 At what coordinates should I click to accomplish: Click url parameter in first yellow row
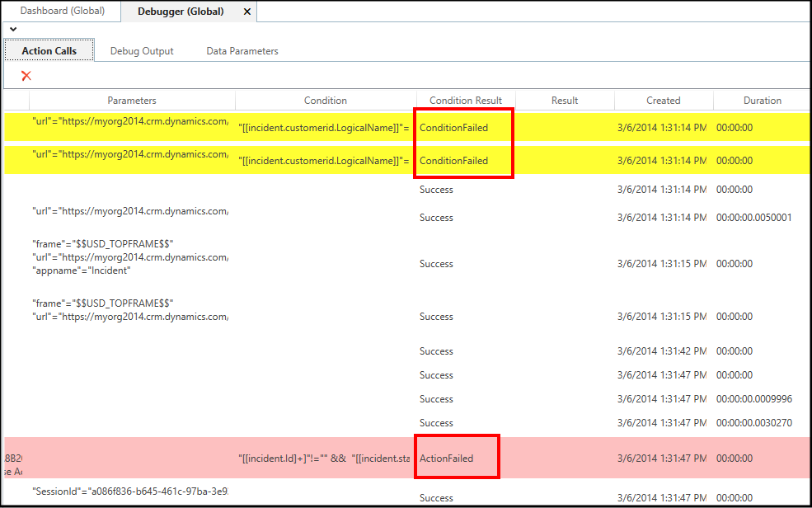coord(130,122)
